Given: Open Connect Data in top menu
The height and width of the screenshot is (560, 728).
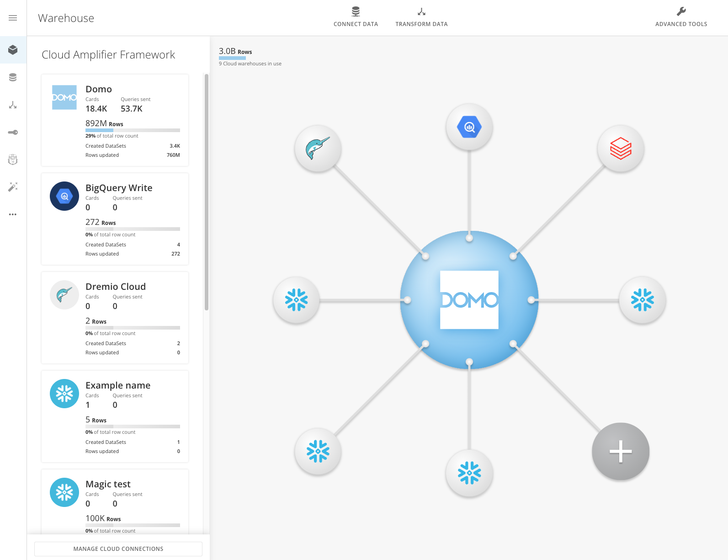Looking at the screenshot, I should point(356,17).
